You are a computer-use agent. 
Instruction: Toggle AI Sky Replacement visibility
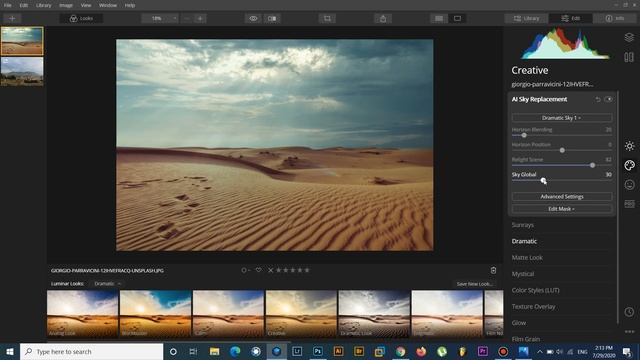point(608,99)
